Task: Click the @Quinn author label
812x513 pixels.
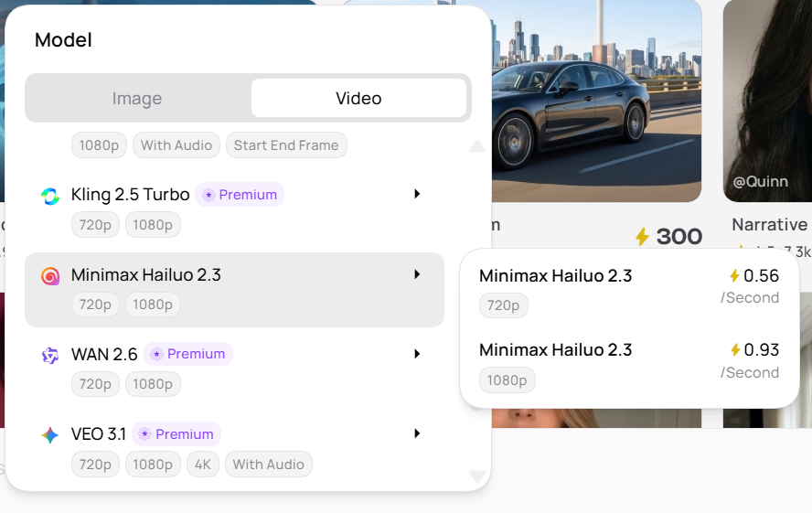Action: click(760, 182)
